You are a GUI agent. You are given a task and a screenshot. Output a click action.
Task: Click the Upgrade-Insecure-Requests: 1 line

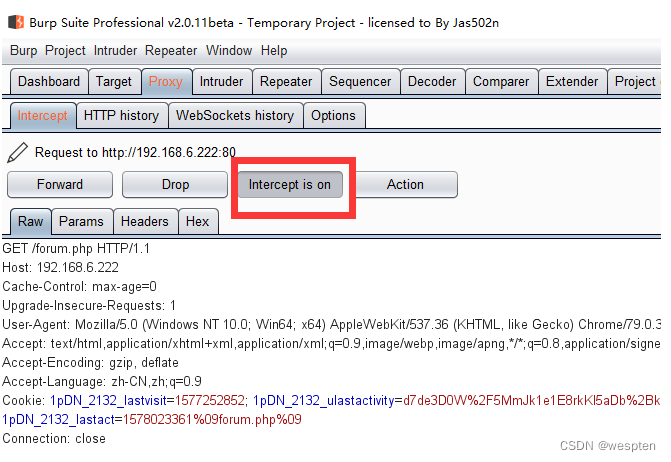tap(89, 305)
